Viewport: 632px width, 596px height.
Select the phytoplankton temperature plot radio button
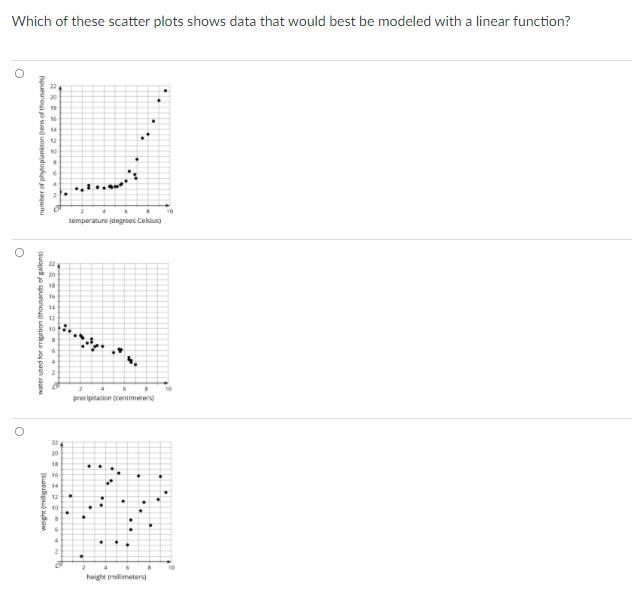click(19, 73)
